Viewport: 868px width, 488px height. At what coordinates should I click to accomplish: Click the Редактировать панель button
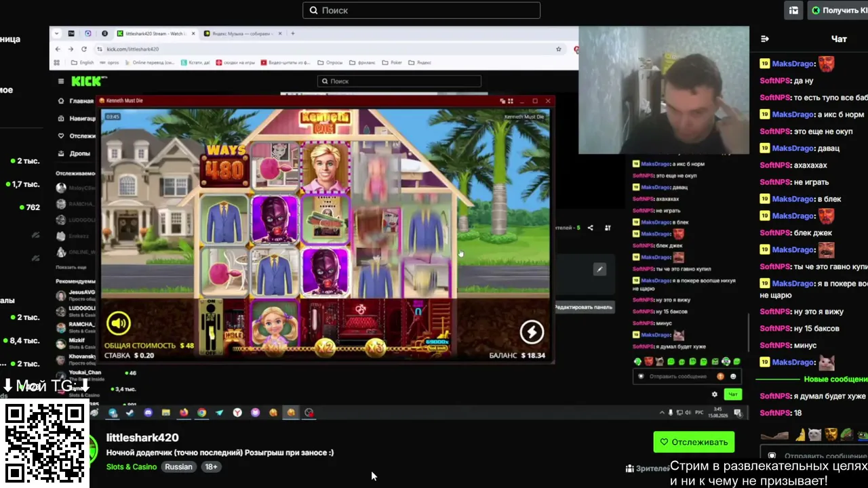coord(583,307)
